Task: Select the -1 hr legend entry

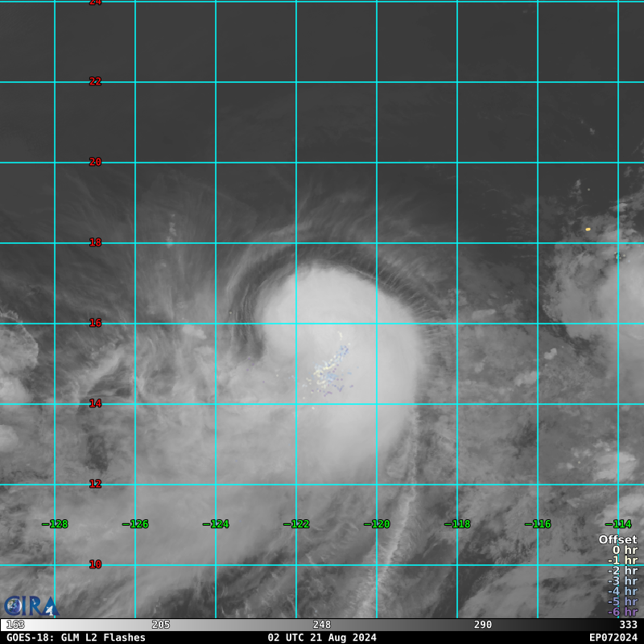Action: (622, 560)
